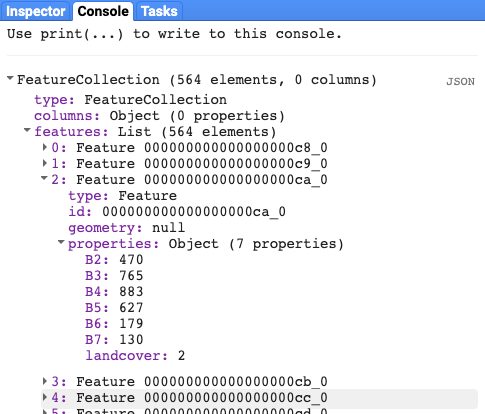Click the id 00000000000000000ca_0 row
This screenshot has width=485, height=414.
(x=177, y=212)
